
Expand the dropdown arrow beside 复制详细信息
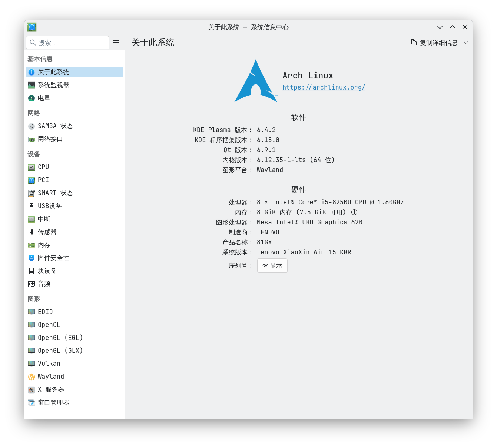[466, 43]
